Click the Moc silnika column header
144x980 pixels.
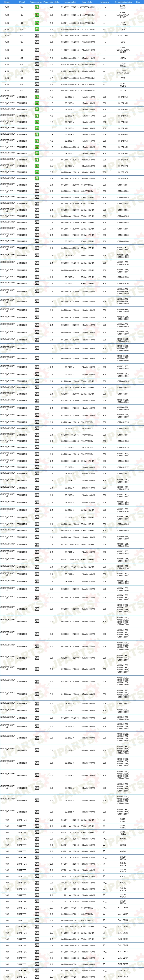click(x=87, y=2)
